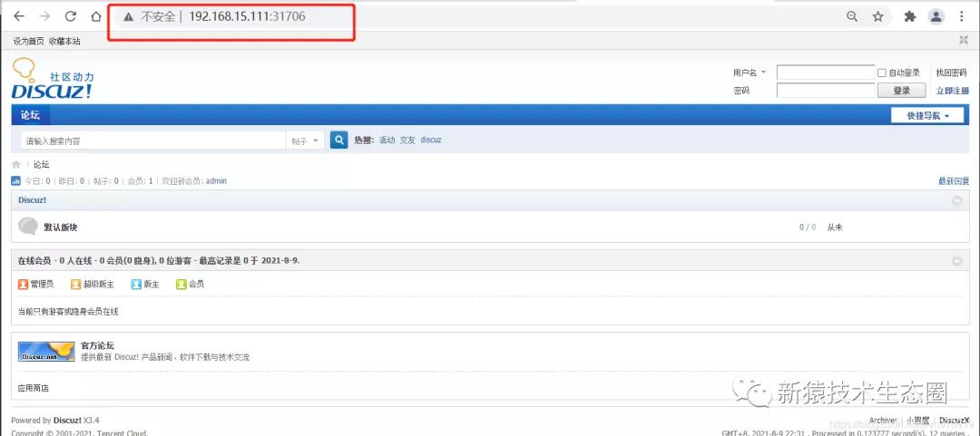This screenshot has height=436, width=980.
Task: Select the 论坛 navigation tab
Action: coord(31,115)
